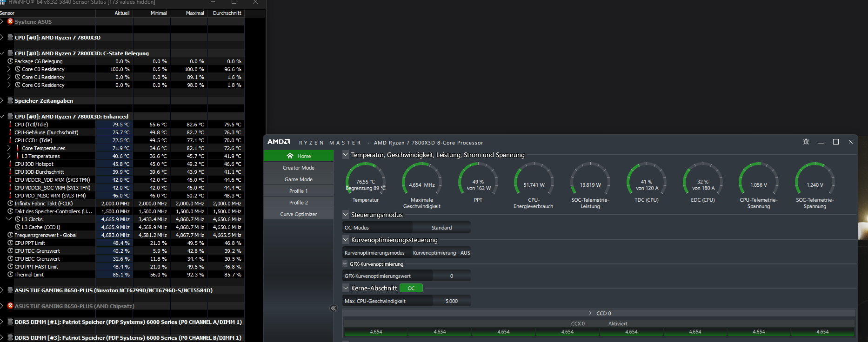
Task: Click clock icon beside Frequenzgrenzwert - Global
Action: [10, 235]
